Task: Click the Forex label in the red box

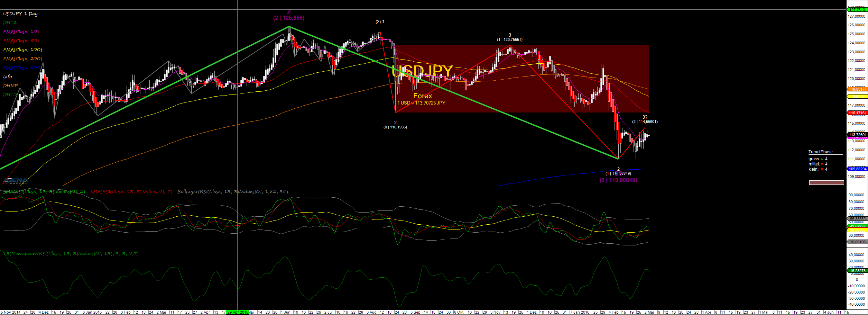Action: (x=423, y=96)
